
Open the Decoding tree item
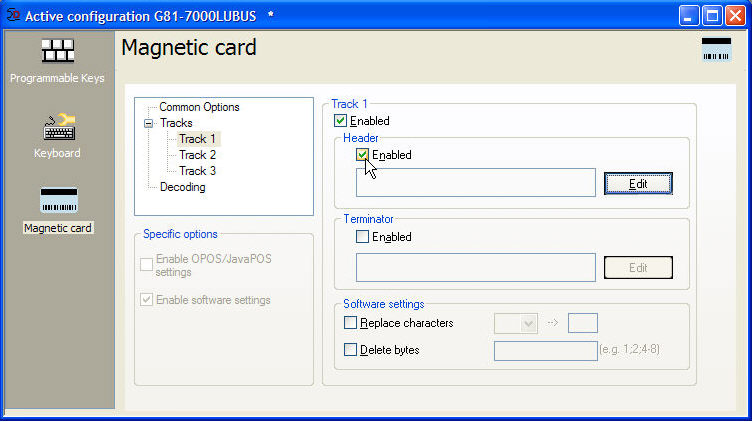click(182, 187)
